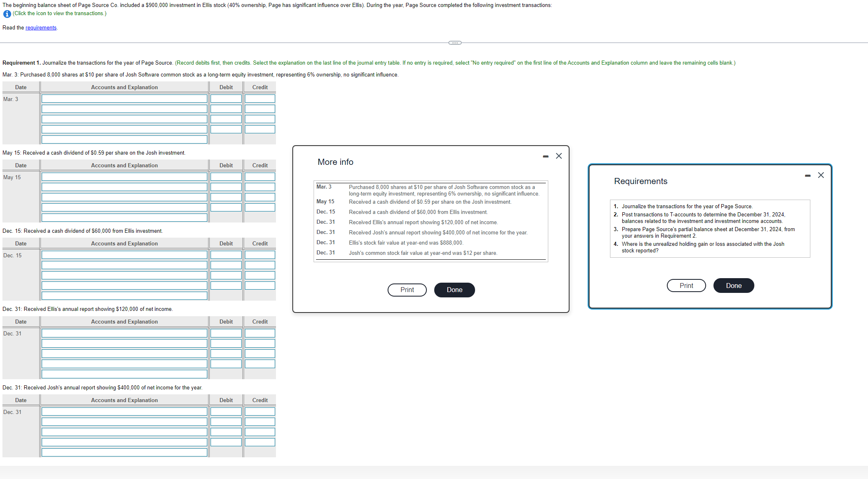868x479 pixels.
Task: Open explanation field of May 15 entry
Action: coord(124,218)
